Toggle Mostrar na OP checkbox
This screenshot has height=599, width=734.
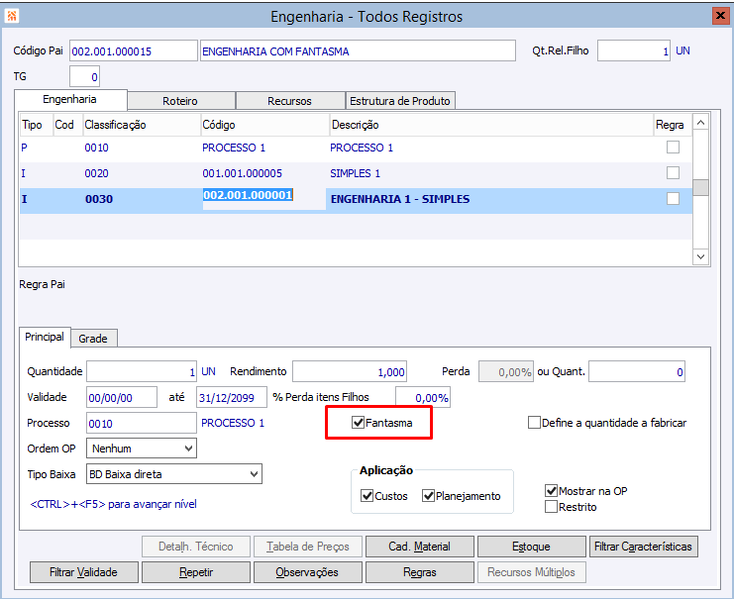pyautogui.click(x=551, y=490)
